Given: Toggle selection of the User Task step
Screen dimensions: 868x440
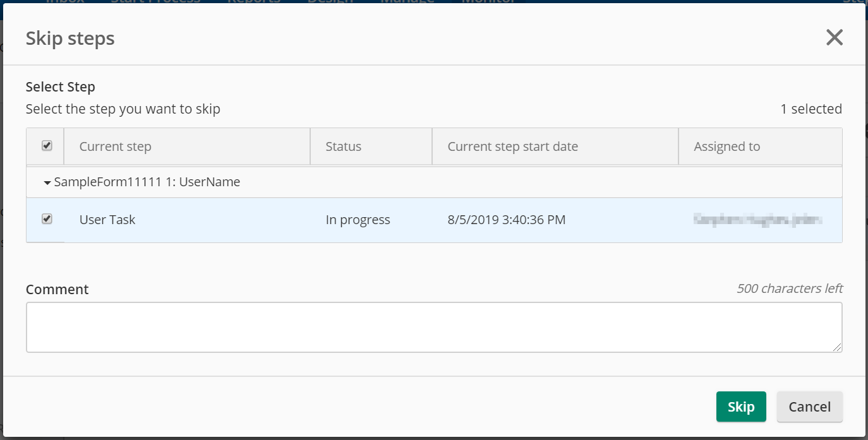Looking at the screenshot, I should [x=45, y=219].
